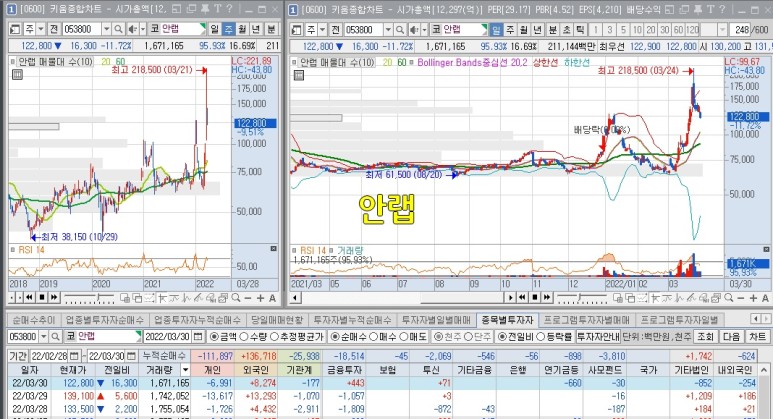This screenshot has width=773, height=419.
Task: Search stock code in right chart window
Action: [400, 30]
